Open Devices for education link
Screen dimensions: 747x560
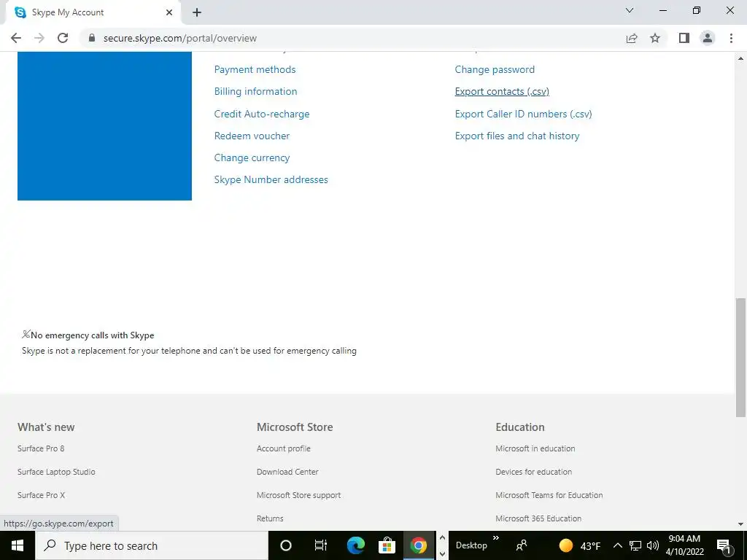click(533, 472)
